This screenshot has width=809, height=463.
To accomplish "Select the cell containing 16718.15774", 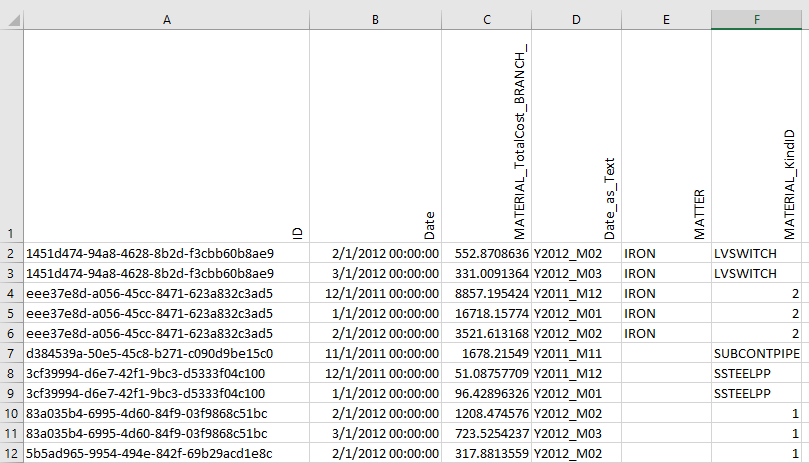I will (x=486, y=313).
